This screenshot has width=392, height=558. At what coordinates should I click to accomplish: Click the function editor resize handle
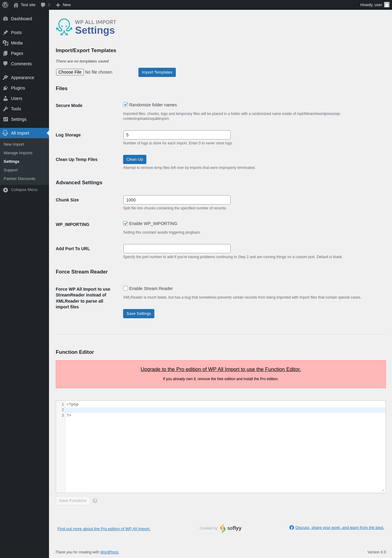click(383, 490)
